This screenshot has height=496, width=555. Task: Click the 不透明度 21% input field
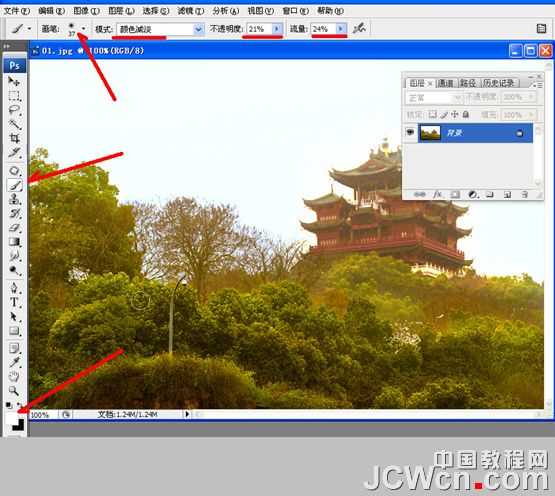[x=259, y=29]
